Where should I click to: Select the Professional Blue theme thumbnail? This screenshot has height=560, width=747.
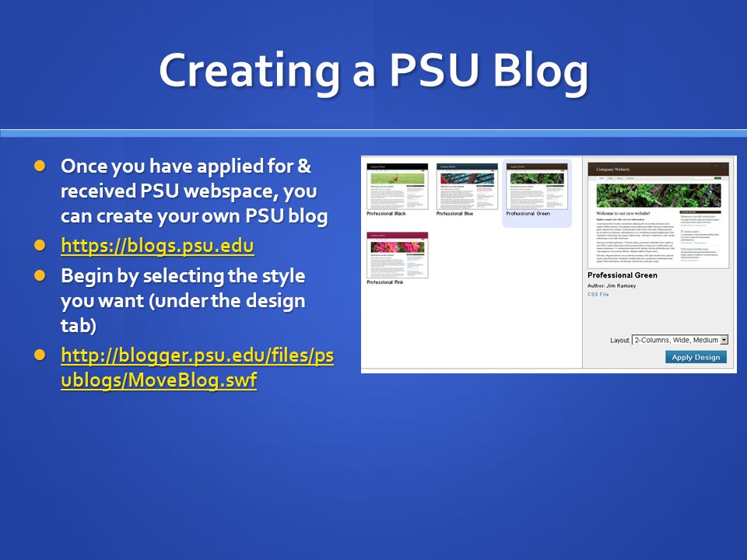[x=467, y=186]
